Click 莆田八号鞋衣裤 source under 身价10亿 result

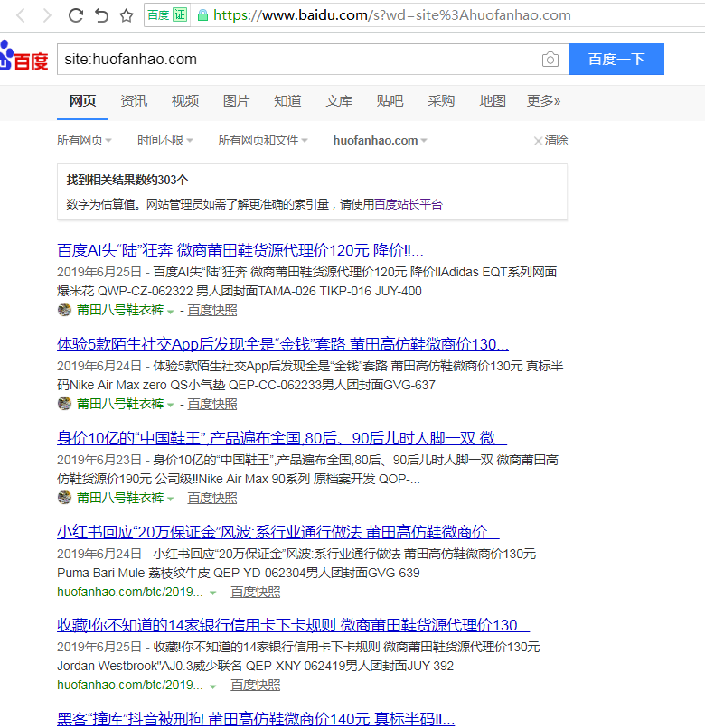pos(120,498)
